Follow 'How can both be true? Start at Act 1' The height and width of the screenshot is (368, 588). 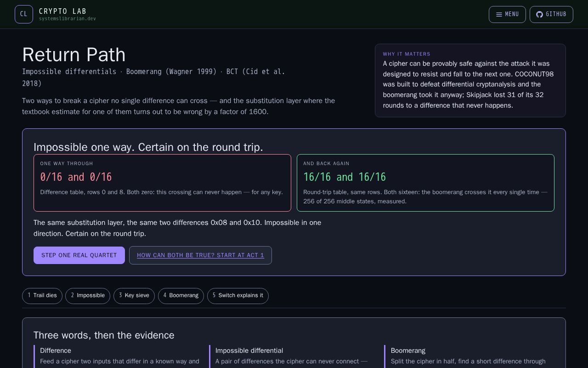tap(200, 255)
